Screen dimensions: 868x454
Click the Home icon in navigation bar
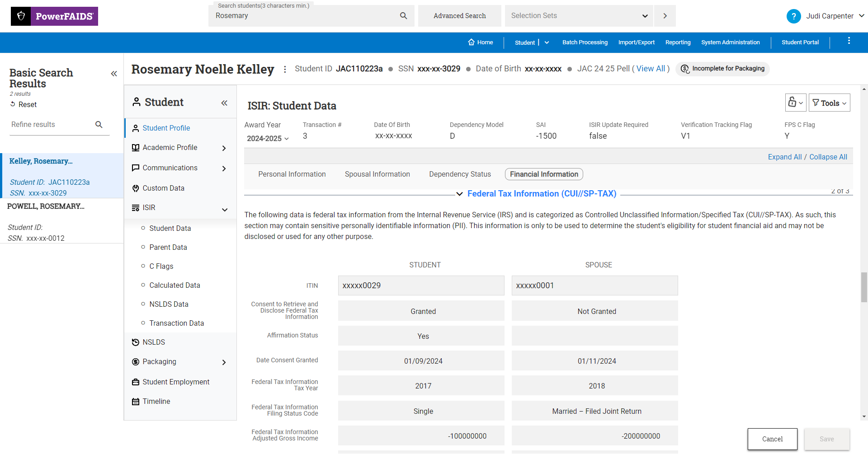[471, 42]
